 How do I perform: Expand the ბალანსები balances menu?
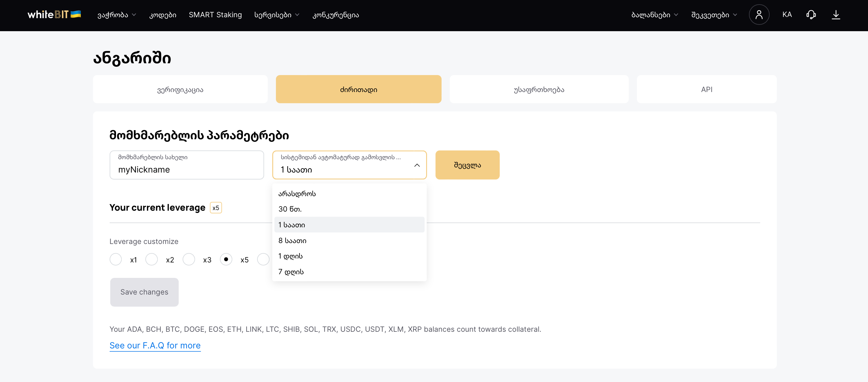(654, 15)
